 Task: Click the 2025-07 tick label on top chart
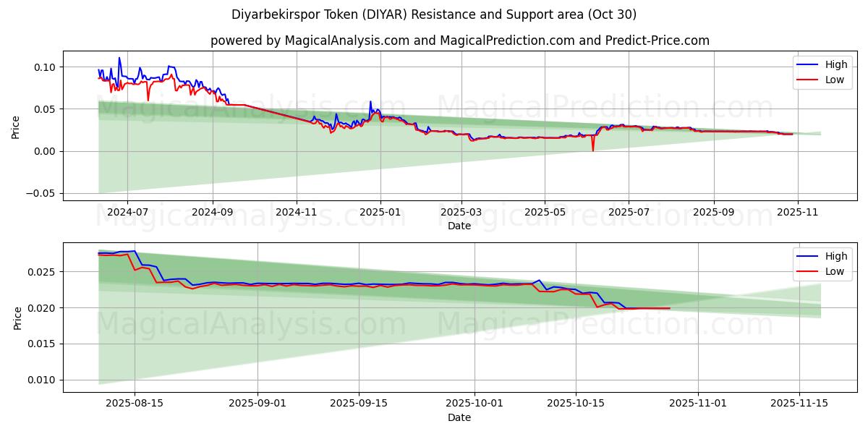[x=629, y=213]
